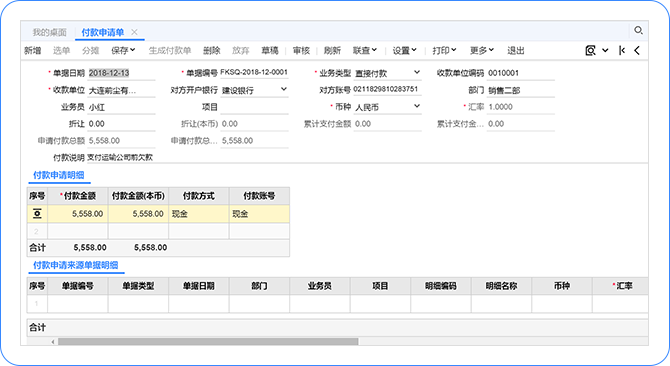Jump to first record arrow icon

pos(622,50)
